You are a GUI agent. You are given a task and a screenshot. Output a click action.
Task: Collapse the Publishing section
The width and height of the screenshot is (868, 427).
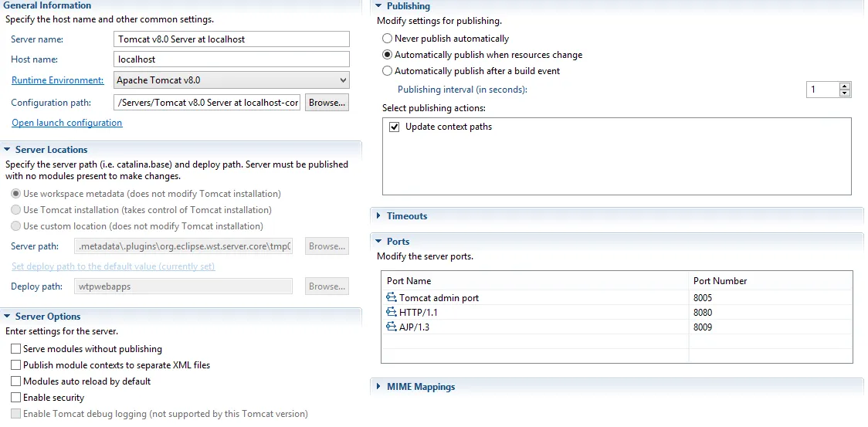coord(378,6)
